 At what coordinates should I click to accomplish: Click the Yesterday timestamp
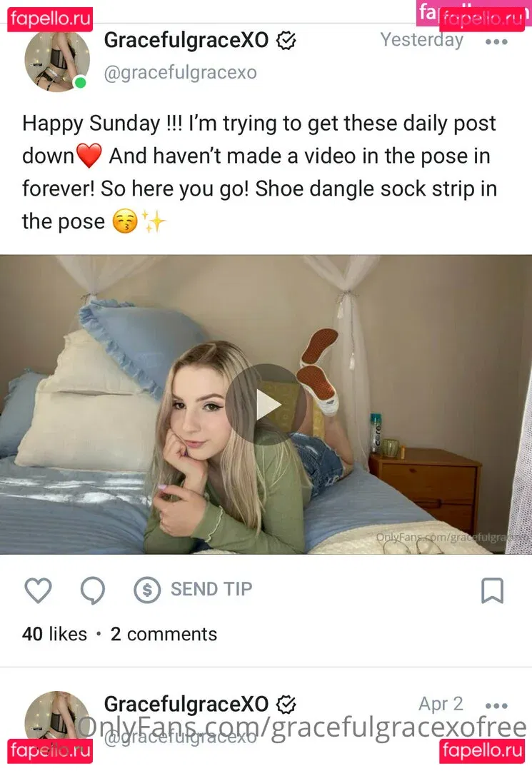coord(422,40)
